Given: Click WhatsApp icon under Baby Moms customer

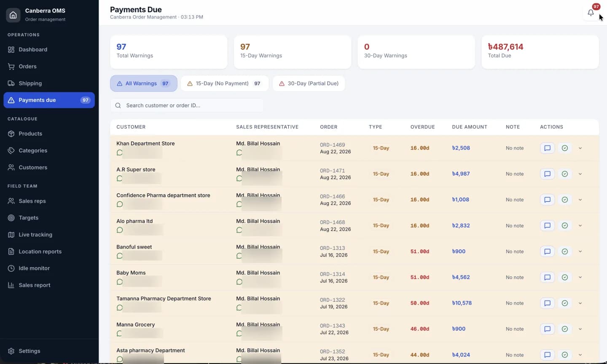Looking at the screenshot, I should (x=120, y=282).
